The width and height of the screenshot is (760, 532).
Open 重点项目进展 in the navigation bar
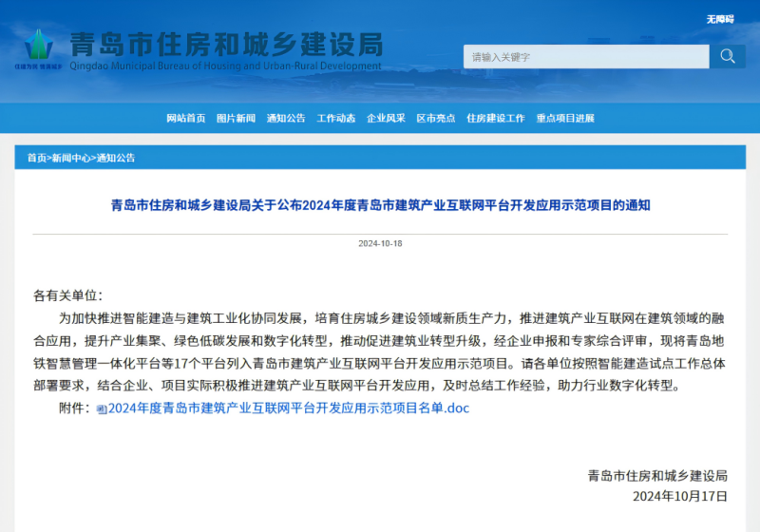click(565, 119)
